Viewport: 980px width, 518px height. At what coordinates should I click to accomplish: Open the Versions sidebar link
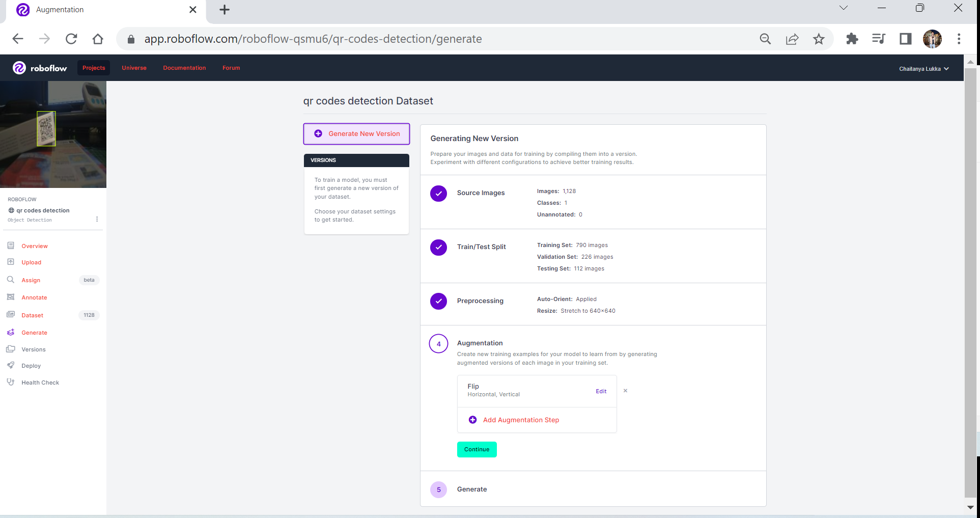pos(33,349)
